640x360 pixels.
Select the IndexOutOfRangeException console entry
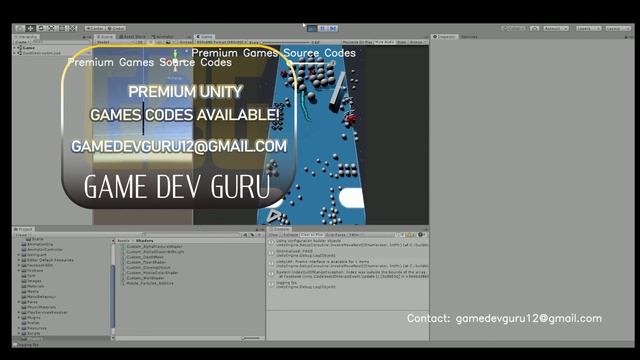click(x=348, y=274)
